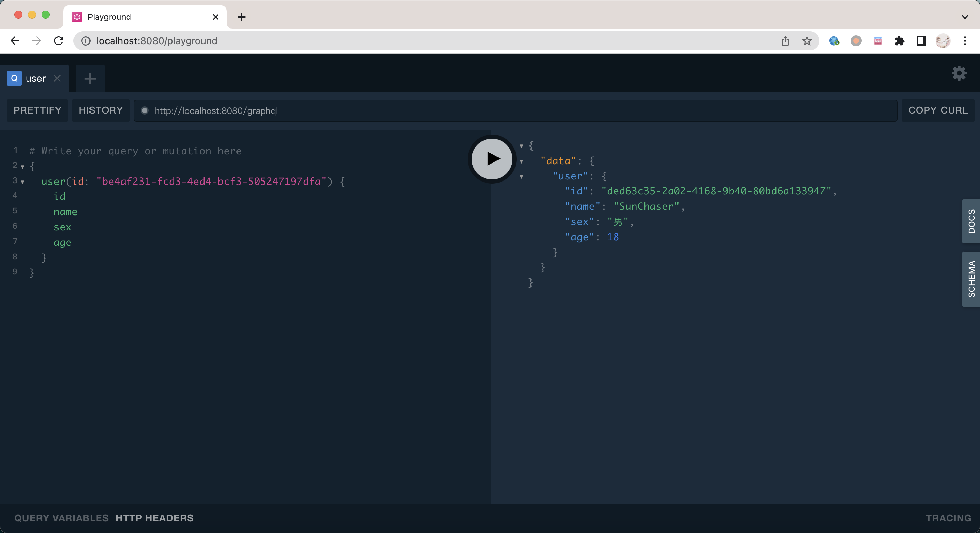Click the HISTORY button to view past queries
Image resolution: width=980 pixels, height=533 pixels.
click(100, 110)
